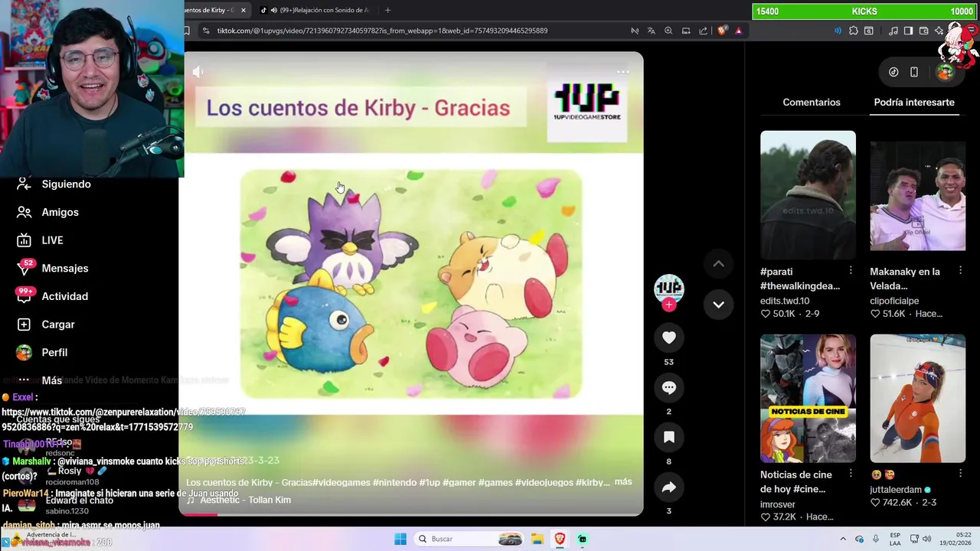This screenshot has height=551, width=980.
Task: Click the zoom magnifier icon in address bar
Action: [668, 31]
